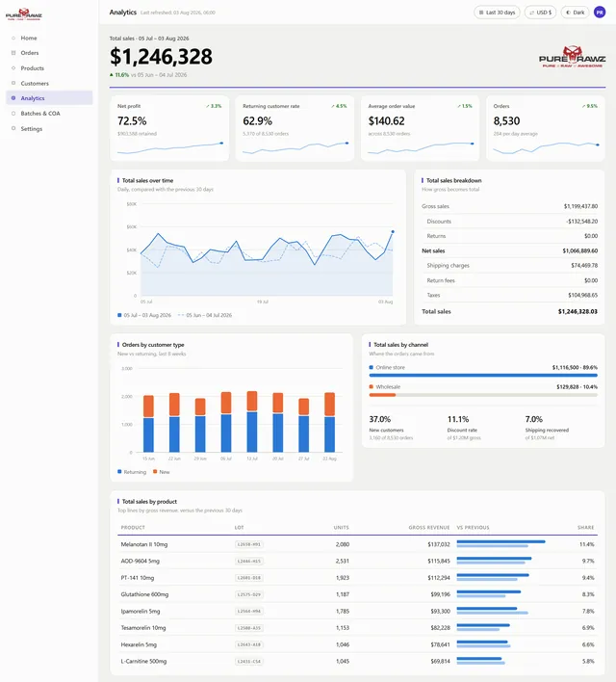This screenshot has width=616, height=682.
Task: Click the Discounts value -$132,548.20
Action: [x=581, y=222]
